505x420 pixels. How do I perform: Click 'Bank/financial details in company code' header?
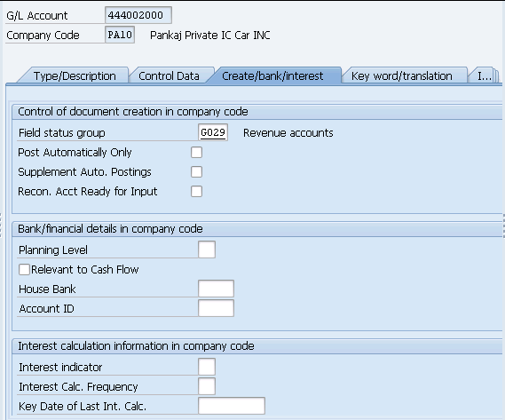pos(110,229)
